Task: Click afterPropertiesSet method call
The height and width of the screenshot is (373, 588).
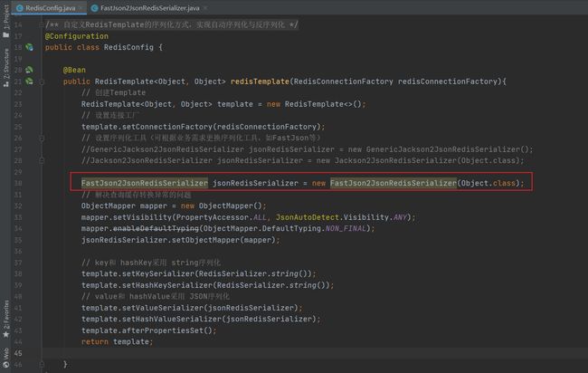Action: pos(162,330)
